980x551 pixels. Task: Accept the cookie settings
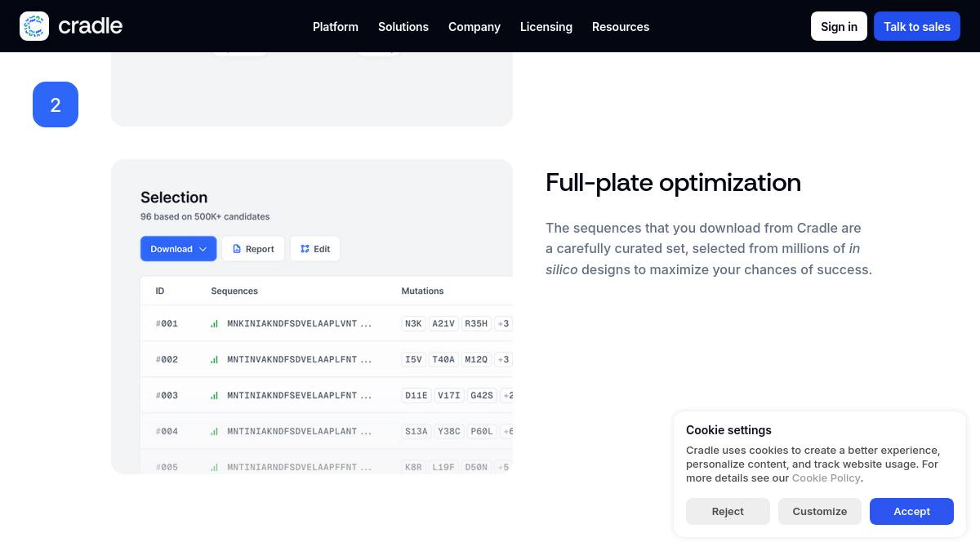tap(911, 511)
